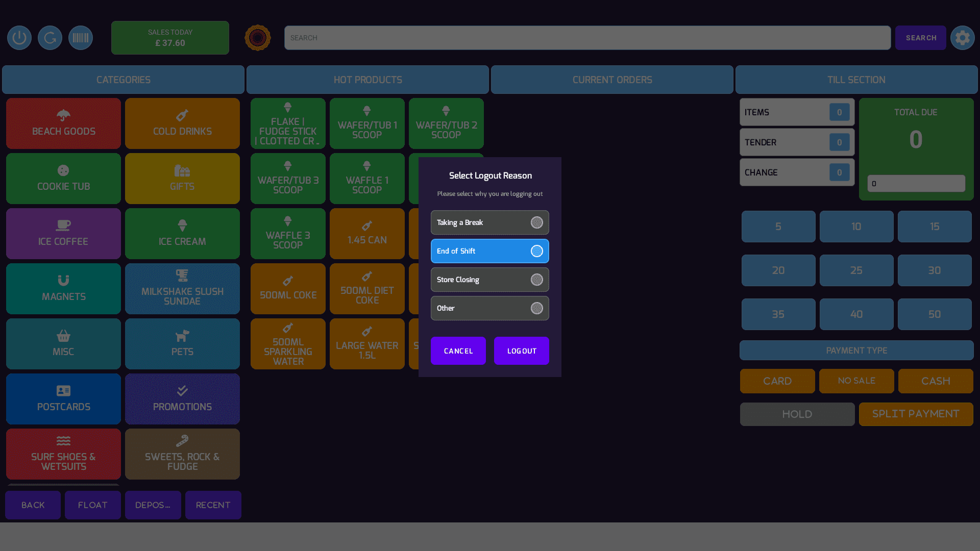
Task: Select Other as logout reason
Action: click(x=489, y=308)
